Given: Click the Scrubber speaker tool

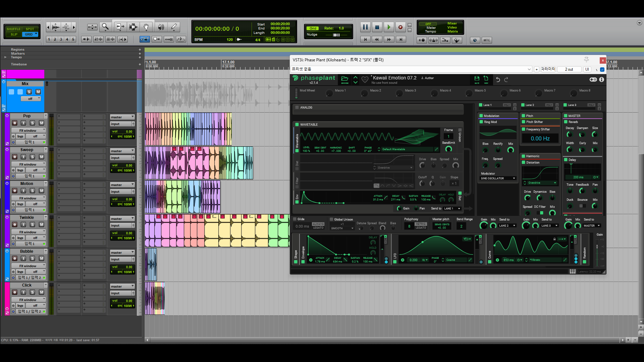Looking at the screenshot, I should pyautogui.click(x=161, y=27).
